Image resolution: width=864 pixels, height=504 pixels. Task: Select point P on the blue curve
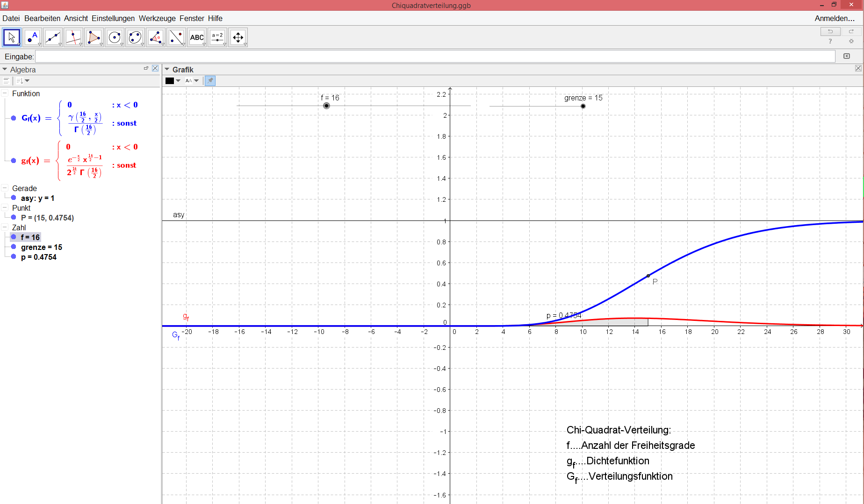tap(648, 276)
